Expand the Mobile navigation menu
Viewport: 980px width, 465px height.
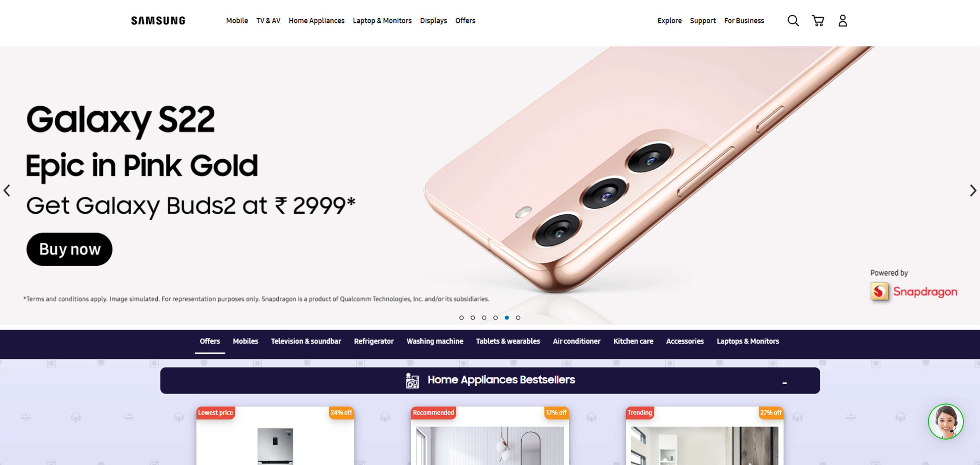coord(237,21)
